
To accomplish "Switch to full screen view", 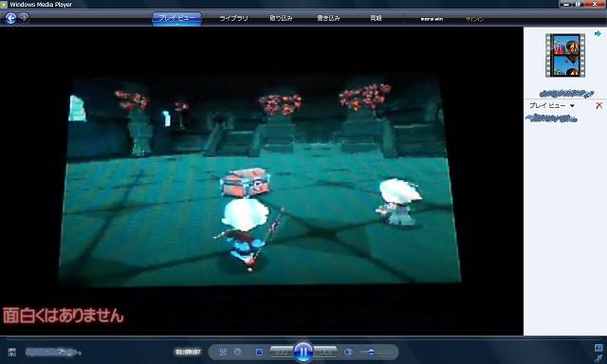I will pyautogui.click(x=598, y=347).
